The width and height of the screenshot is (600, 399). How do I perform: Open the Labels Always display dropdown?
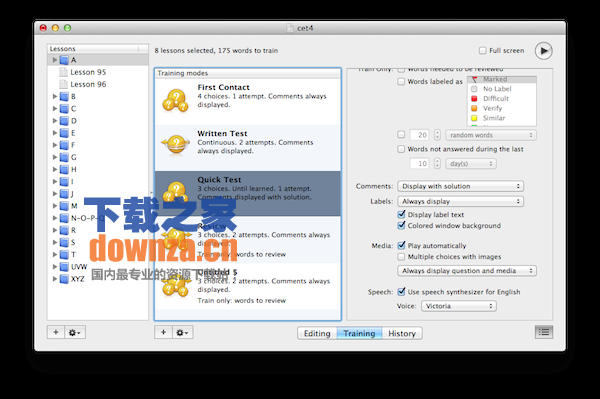(x=461, y=201)
